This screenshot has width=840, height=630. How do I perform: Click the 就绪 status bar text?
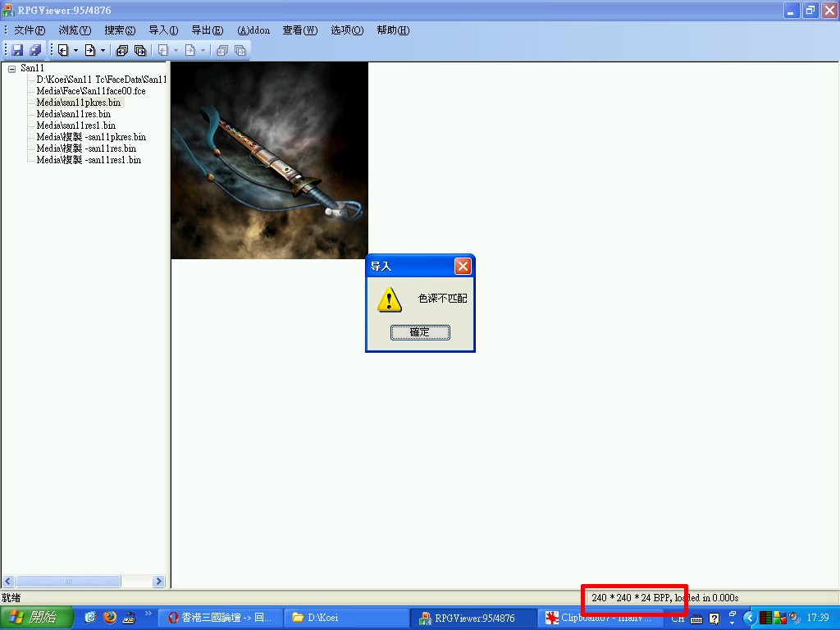11,598
